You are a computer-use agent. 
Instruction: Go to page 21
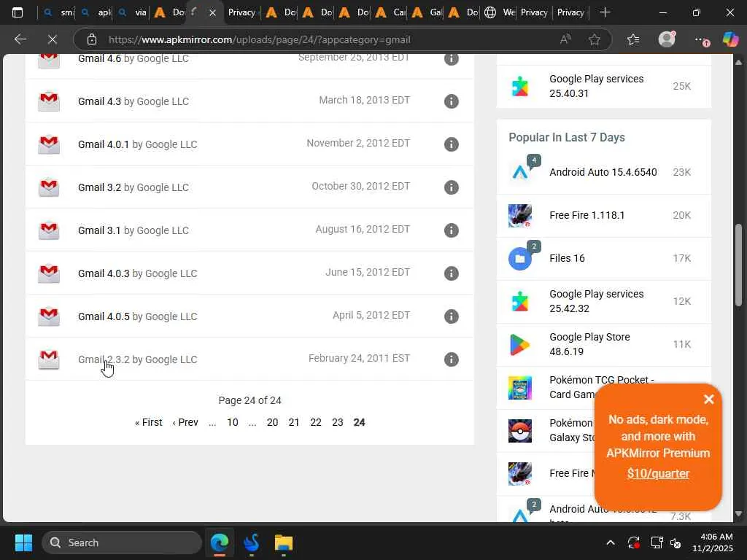pyautogui.click(x=294, y=422)
